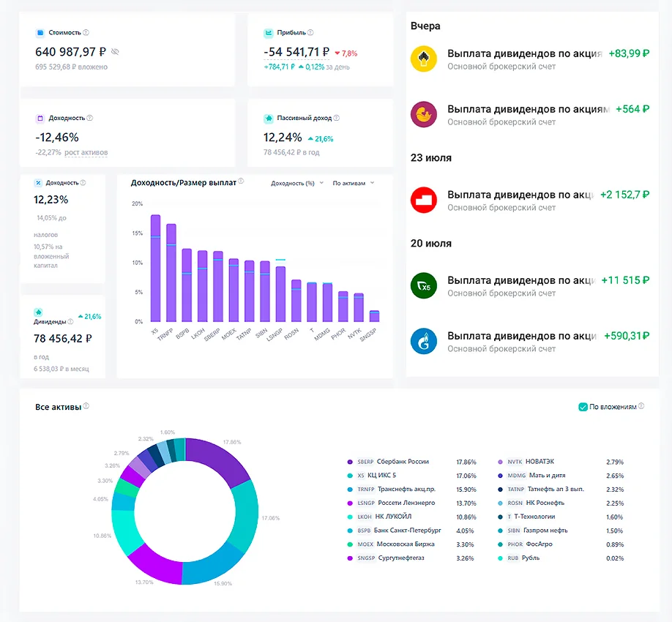The width and height of the screenshot is (672, 622).
Task: Click the Дивиденды house icon
Action: pyautogui.click(x=38, y=312)
